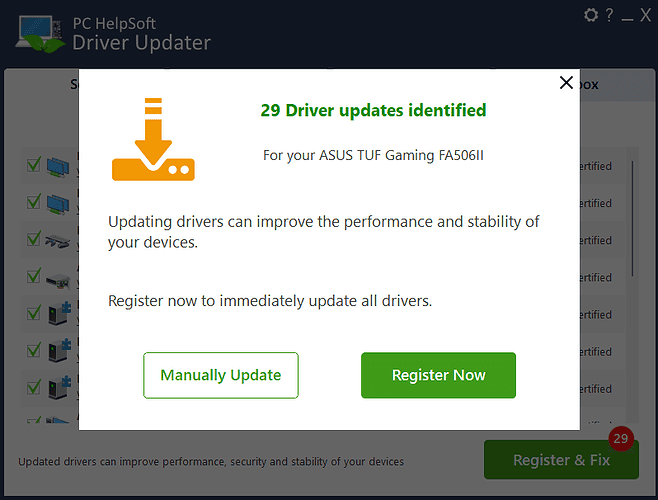Toggle the checkbox in the third driver row
The height and width of the screenshot is (500, 658).
[x=33, y=240]
